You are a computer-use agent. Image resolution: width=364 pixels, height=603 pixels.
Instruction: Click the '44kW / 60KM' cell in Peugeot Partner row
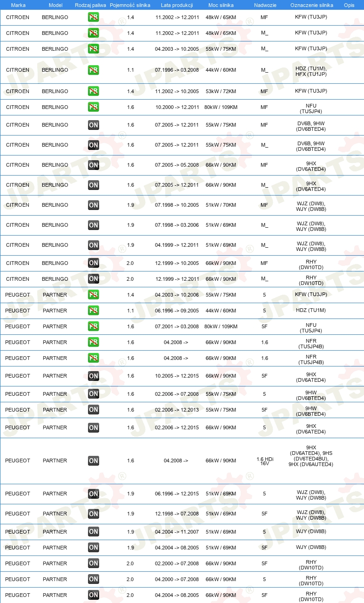click(221, 311)
